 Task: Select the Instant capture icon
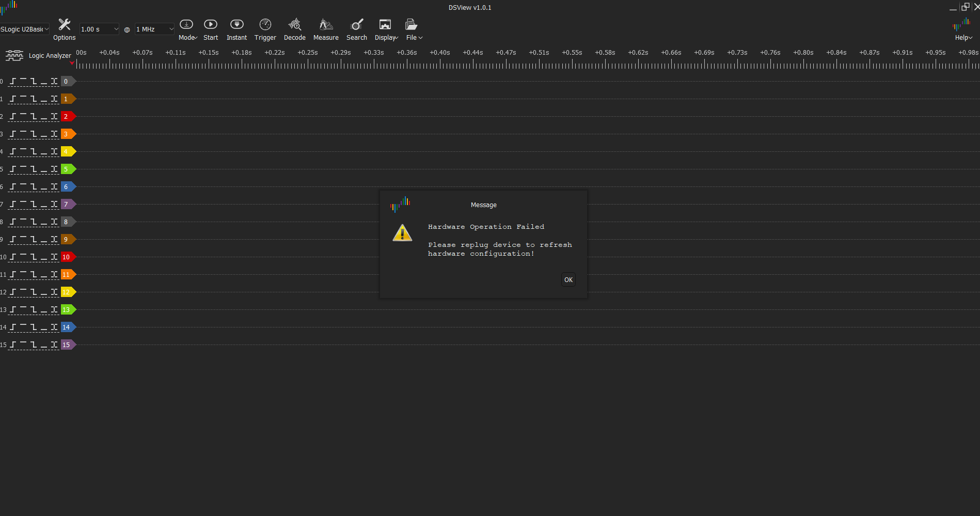[x=236, y=24]
